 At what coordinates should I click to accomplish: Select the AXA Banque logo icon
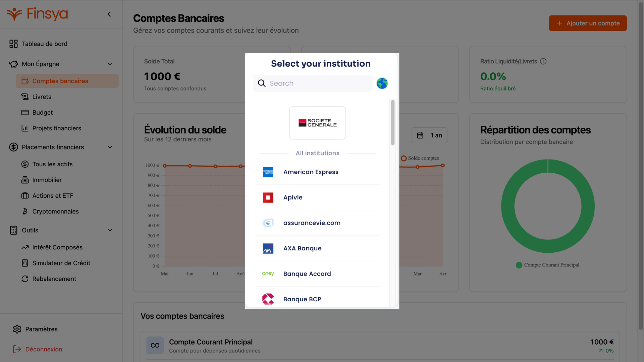click(268, 248)
